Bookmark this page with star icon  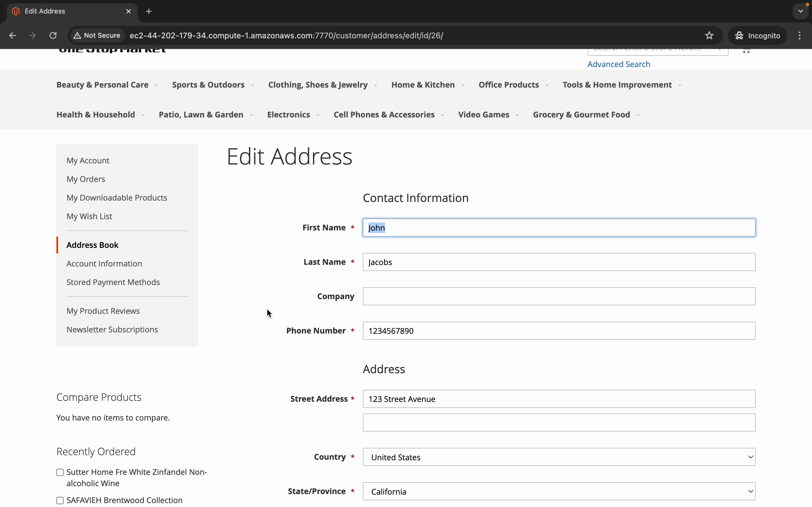click(709, 35)
